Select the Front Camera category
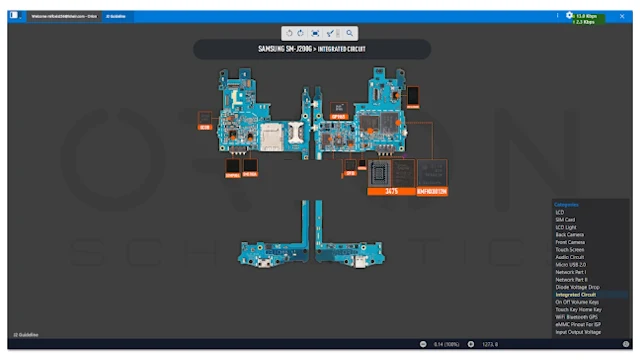Screen dimensions: 640x360 pyautogui.click(x=570, y=242)
